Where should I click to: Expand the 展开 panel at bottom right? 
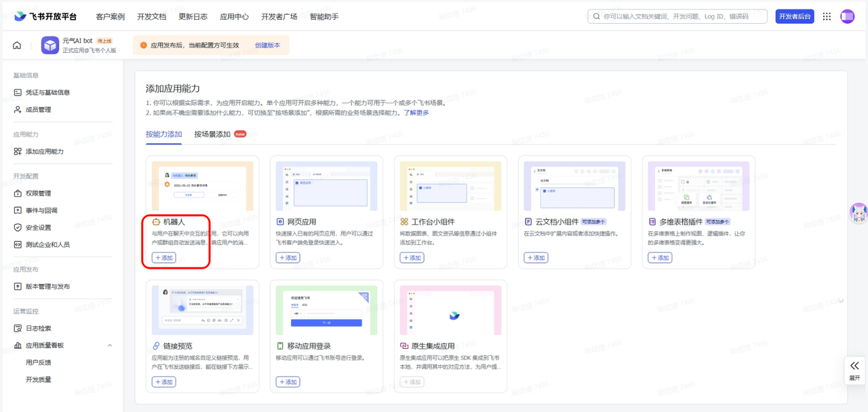click(x=854, y=370)
